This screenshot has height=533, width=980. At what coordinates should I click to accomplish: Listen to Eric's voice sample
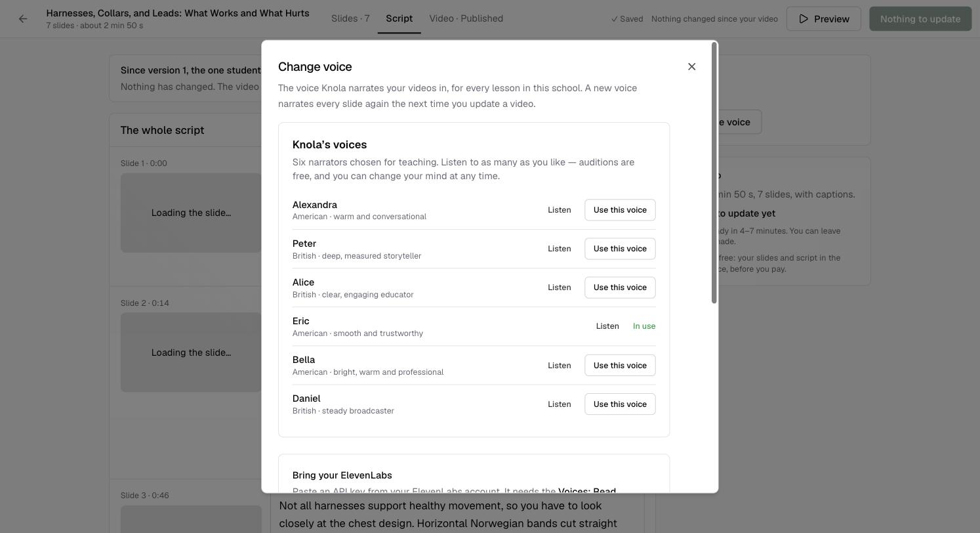point(607,326)
